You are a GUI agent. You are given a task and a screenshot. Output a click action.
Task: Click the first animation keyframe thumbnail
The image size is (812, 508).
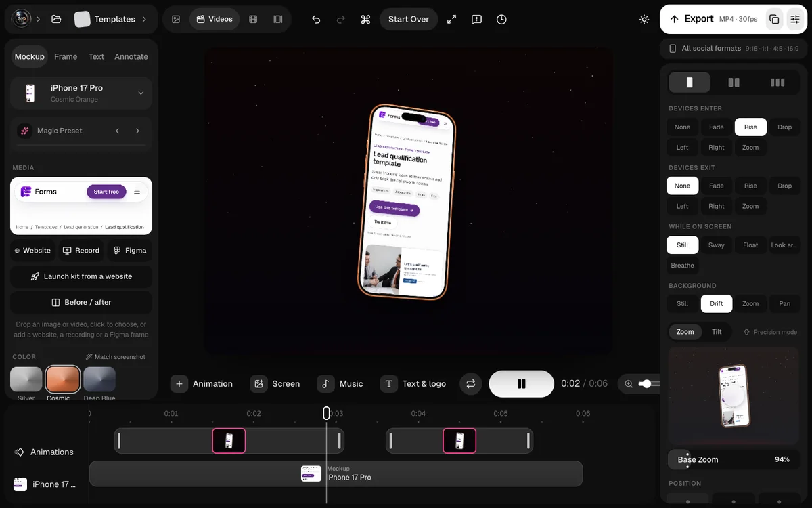[229, 441]
